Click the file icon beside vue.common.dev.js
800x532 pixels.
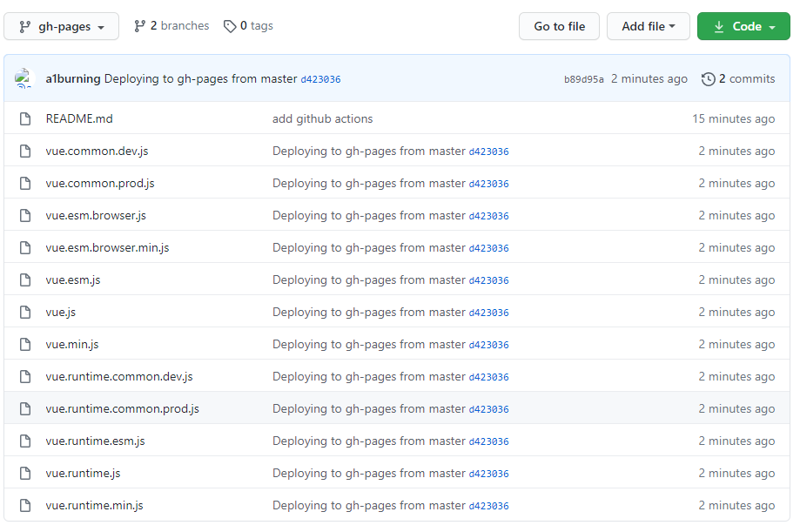[x=25, y=152]
